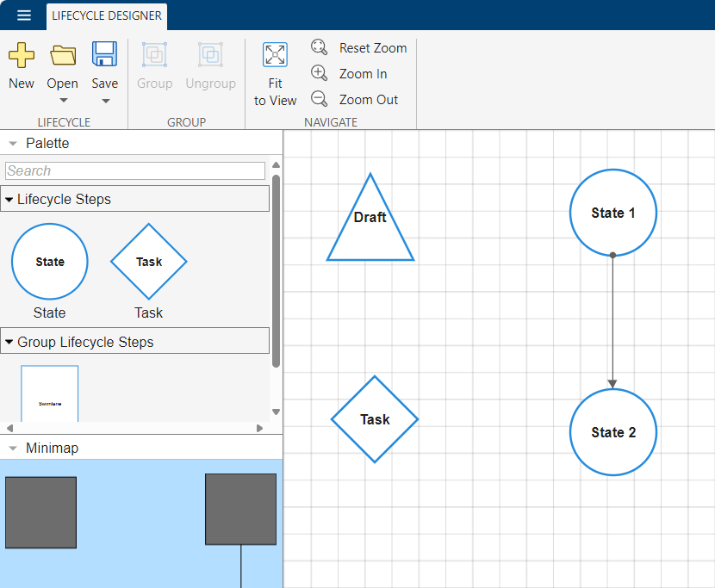The width and height of the screenshot is (715, 588).
Task: Click the Fit to View icon
Action: (x=275, y=55)
